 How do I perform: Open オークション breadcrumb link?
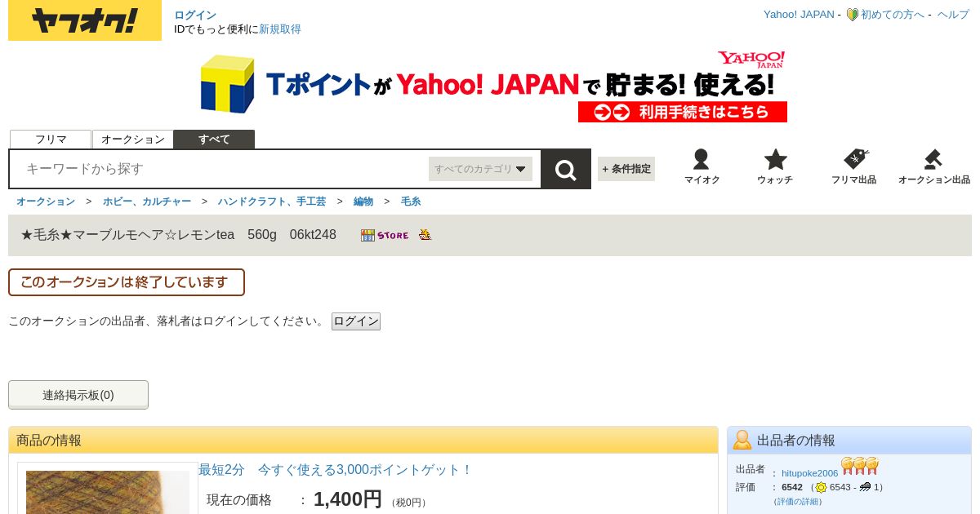point(46,202)
